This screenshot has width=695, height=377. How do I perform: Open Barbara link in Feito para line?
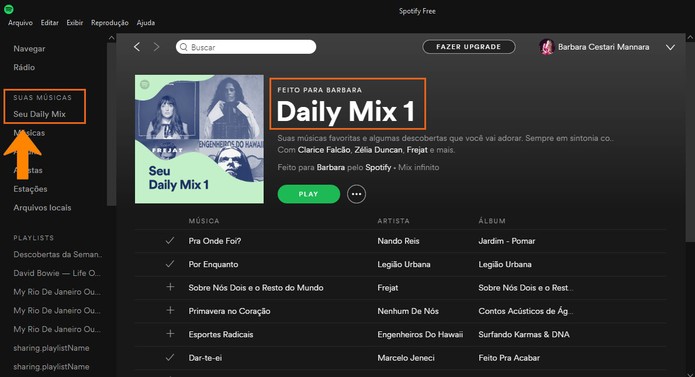pyautogui.click(x=331, y=167)
